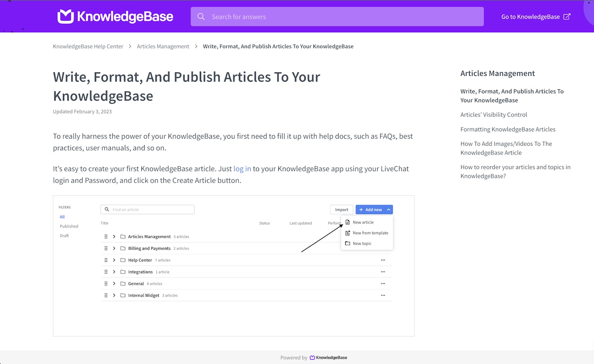
Task: Click the FILTERS label
Action: [65, 207]
